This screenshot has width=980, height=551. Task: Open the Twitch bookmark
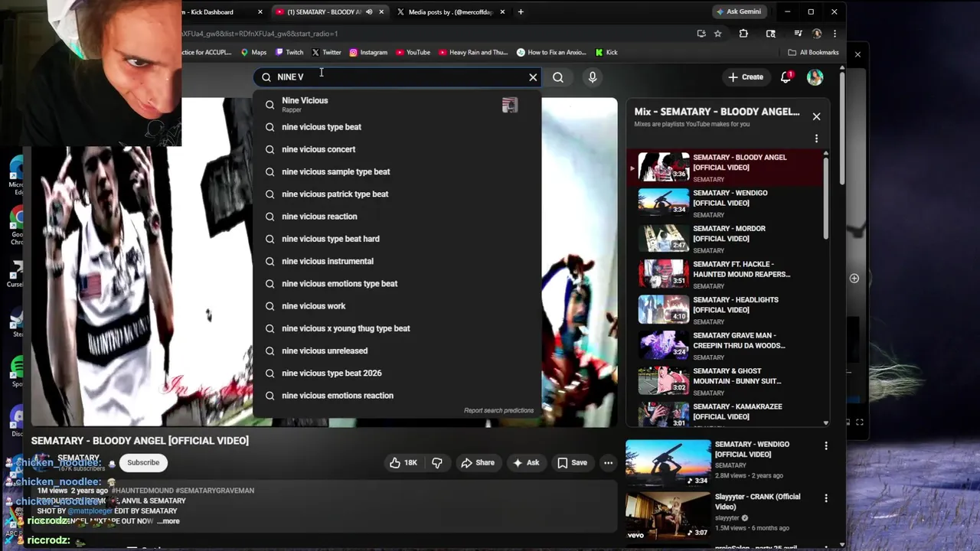pyautogui.click(x=289, y=52)
